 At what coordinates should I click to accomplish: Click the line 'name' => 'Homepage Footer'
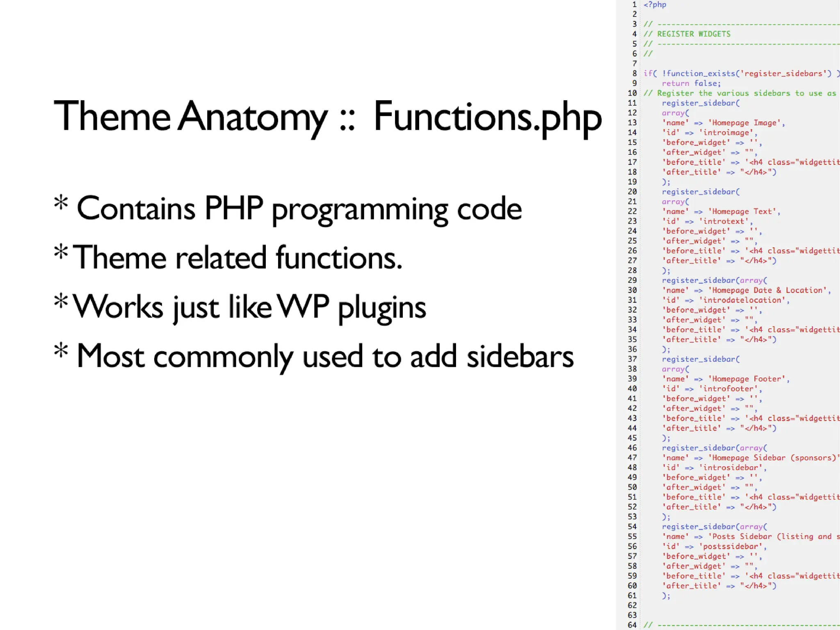click(726, 379)
